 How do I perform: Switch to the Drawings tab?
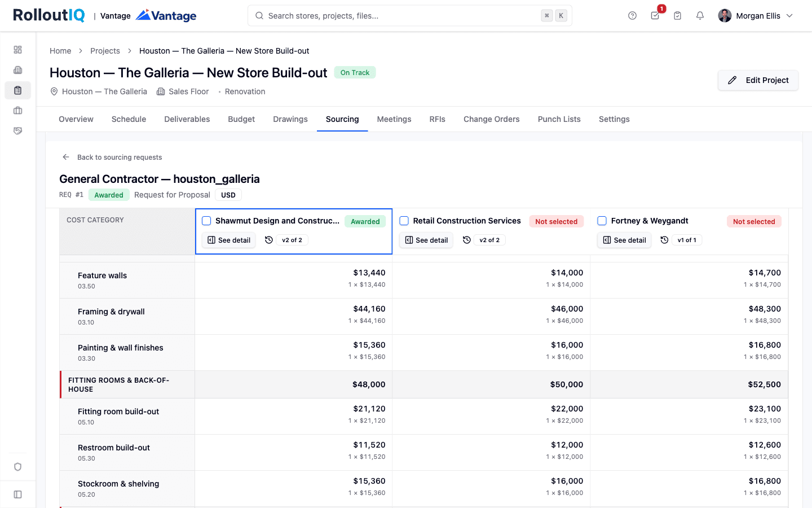(x=290, y=119)
